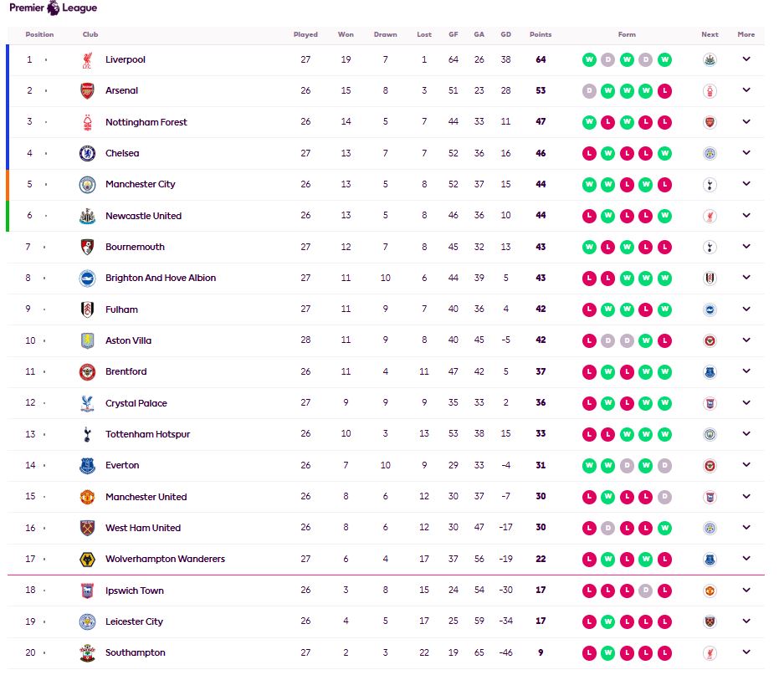
Task: Click Liverpool's next opponent badge
Action: (x=710, y=59)
